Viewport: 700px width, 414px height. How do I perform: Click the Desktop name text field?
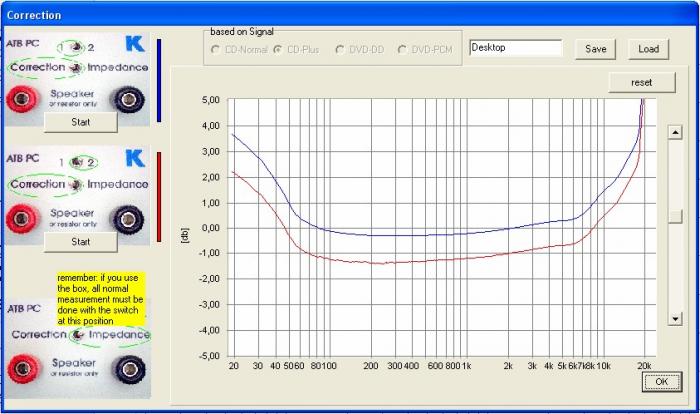(x=515, y=47)
